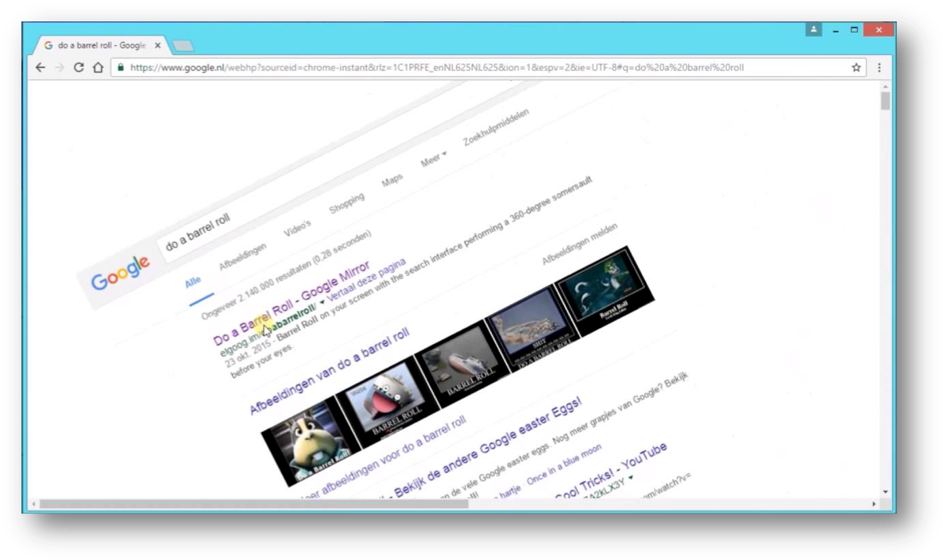Expand the 'Meer' dropdown
This screenshot has height=560, width=943.
click(x=433, y=160)
